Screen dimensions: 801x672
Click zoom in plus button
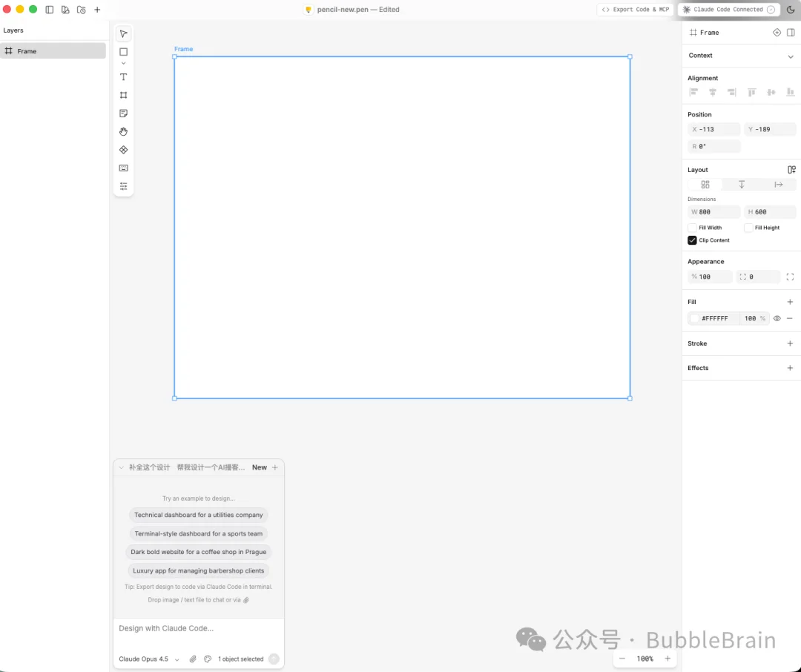(667, 659)
